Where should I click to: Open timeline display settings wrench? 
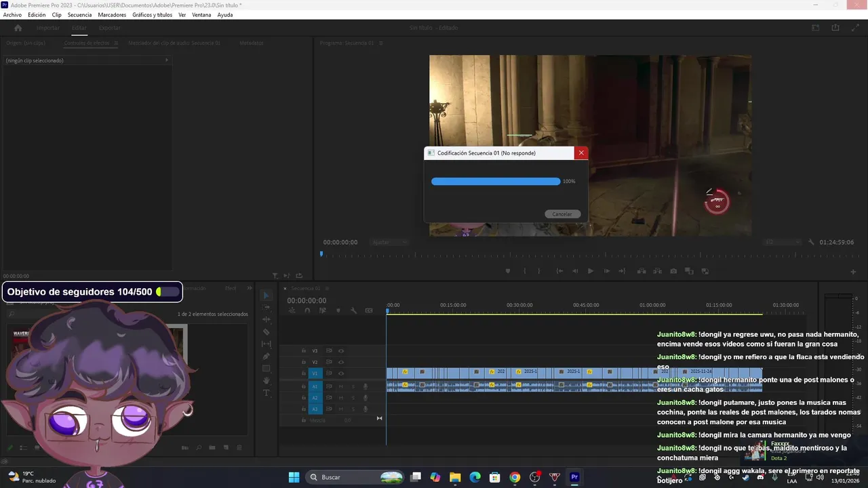point(353,310)
